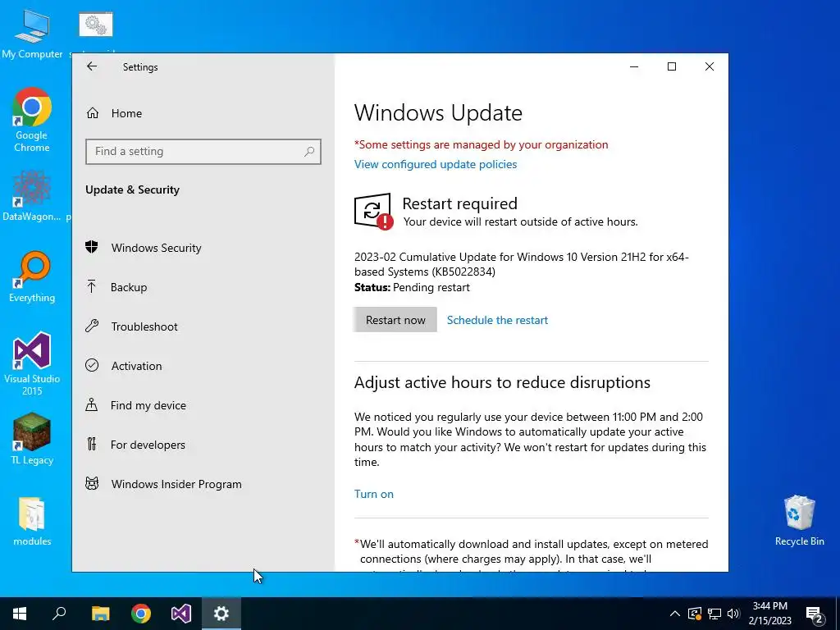The width and height of the screenshot is (840, 630).
Task: Click the restart required update status icon
Action: click(373, 211)
